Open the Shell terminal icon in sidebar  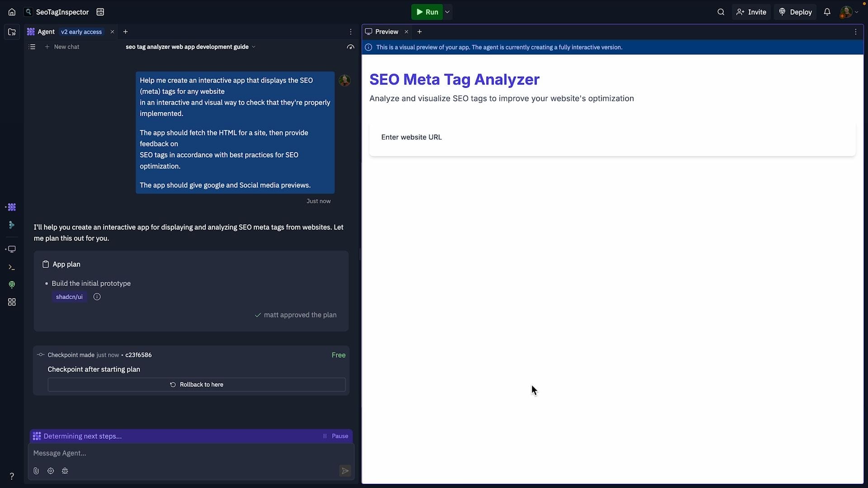click(12, 267)
